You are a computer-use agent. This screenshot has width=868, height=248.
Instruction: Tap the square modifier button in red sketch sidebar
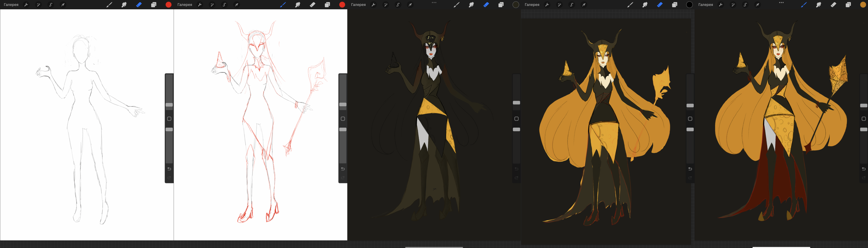[343, 119]
